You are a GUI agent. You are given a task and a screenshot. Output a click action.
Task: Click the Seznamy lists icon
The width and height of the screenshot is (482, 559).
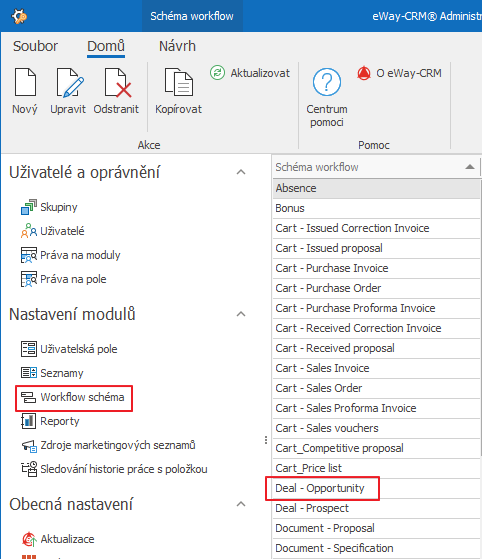[x=29, y=373]
